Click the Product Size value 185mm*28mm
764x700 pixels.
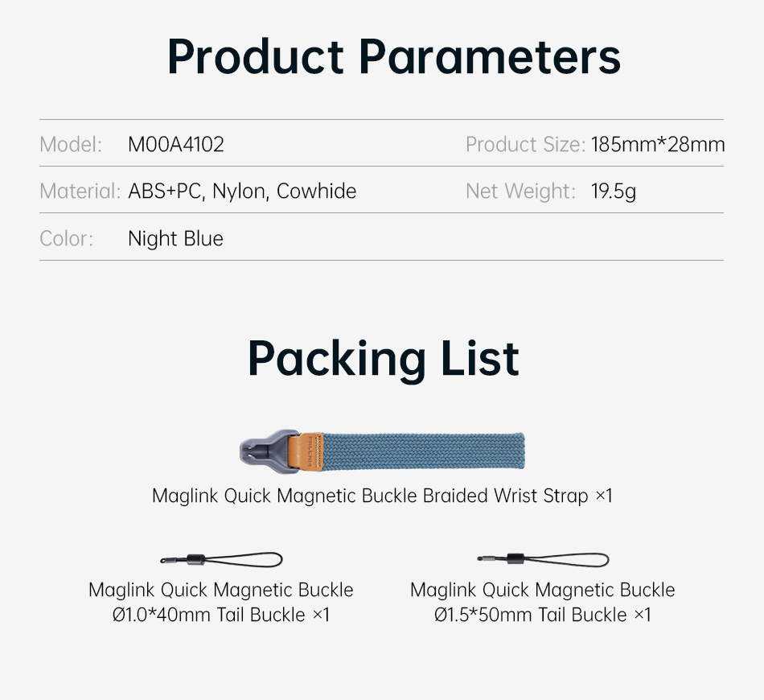pos(658,144)
